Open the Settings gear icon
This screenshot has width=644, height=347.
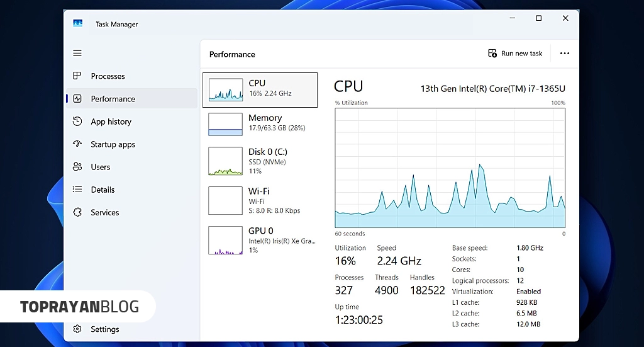click(77, 329)
